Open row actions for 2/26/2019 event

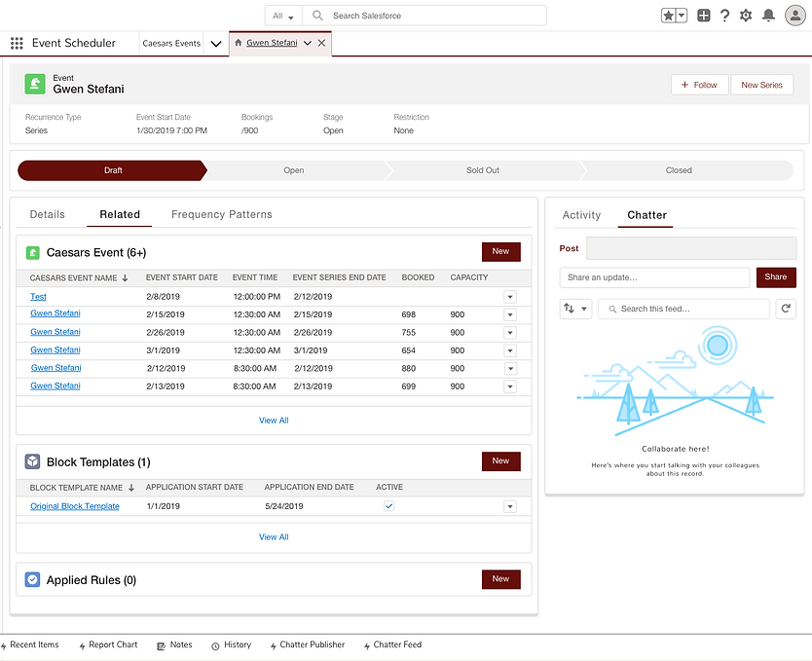coord(510,332)
